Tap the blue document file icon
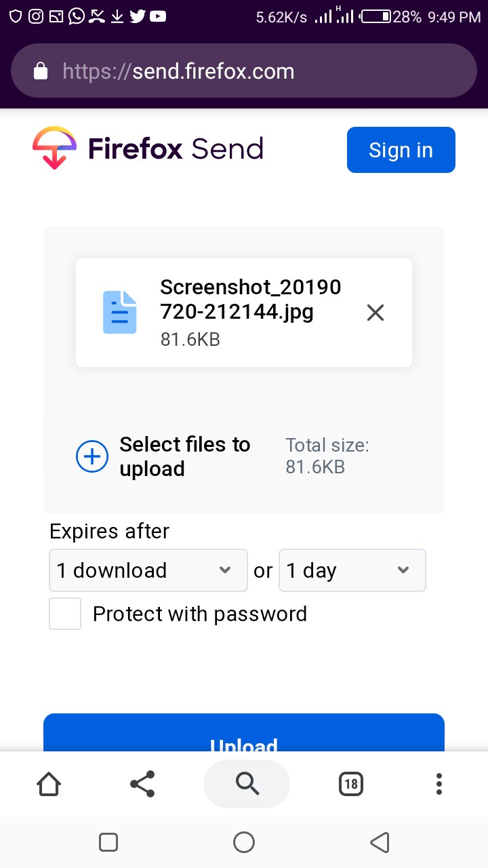 [120, 312]
